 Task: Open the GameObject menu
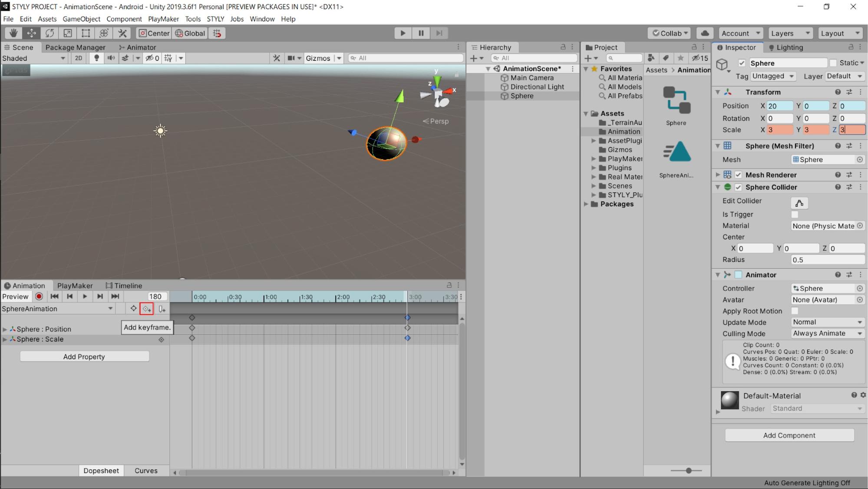click(81, 19)
